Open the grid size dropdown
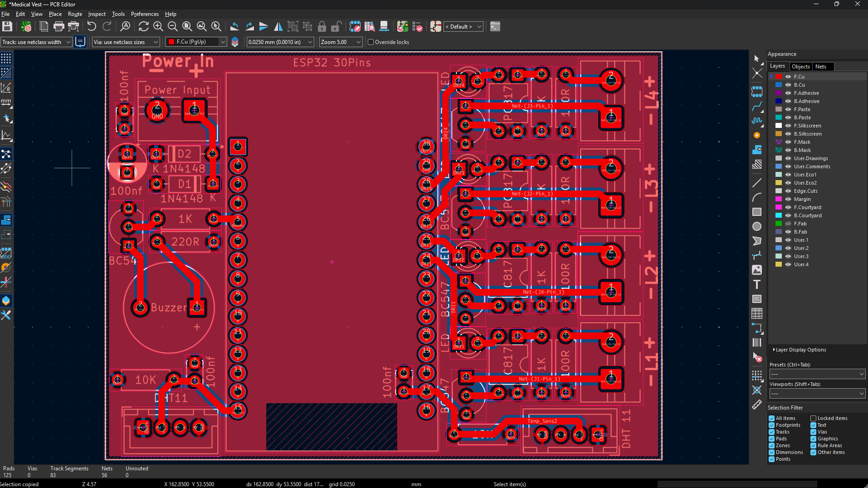This screenshot has width=868, height=488. pos(280,42)
